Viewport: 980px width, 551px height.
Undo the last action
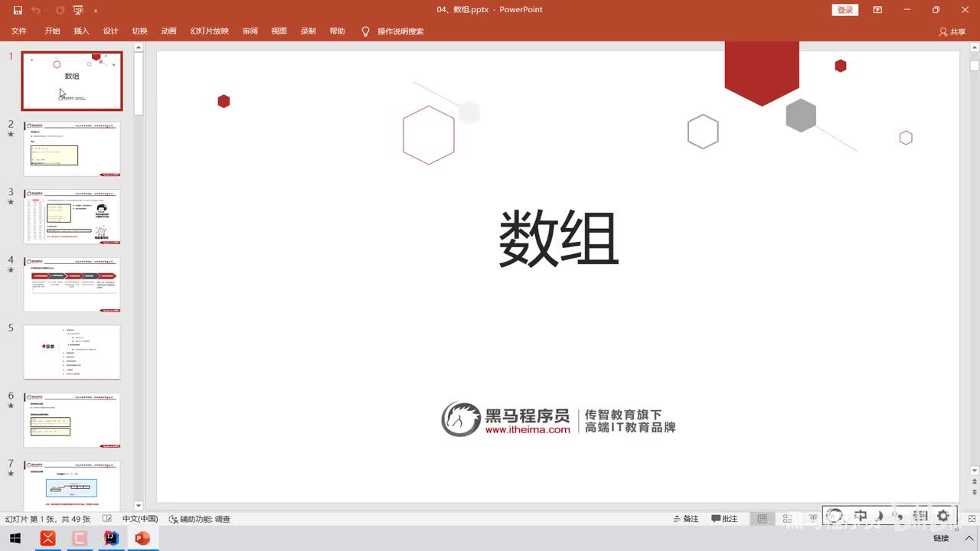[x=37, y=10]
